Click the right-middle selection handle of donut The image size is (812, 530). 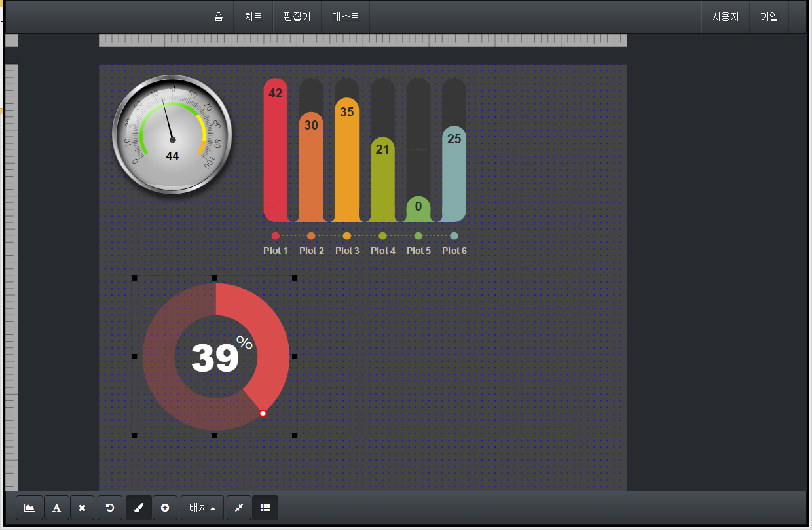[295, 357]
